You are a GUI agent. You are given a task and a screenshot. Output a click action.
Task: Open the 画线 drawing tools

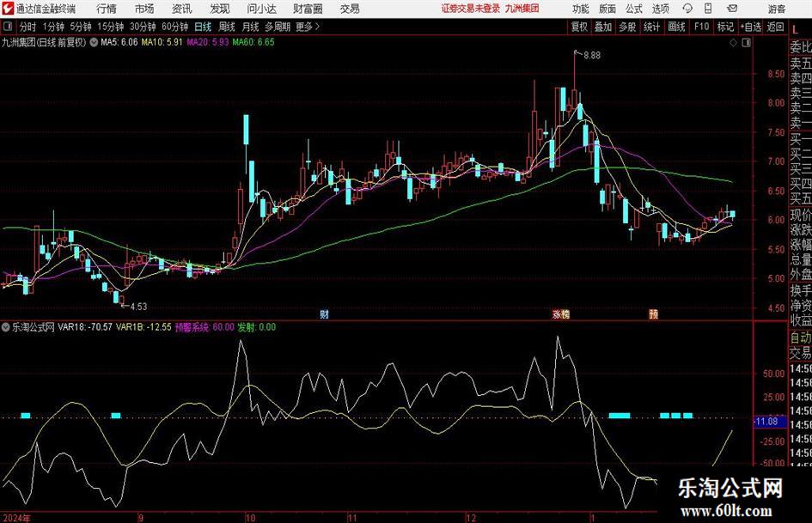[x=677, y=27]
